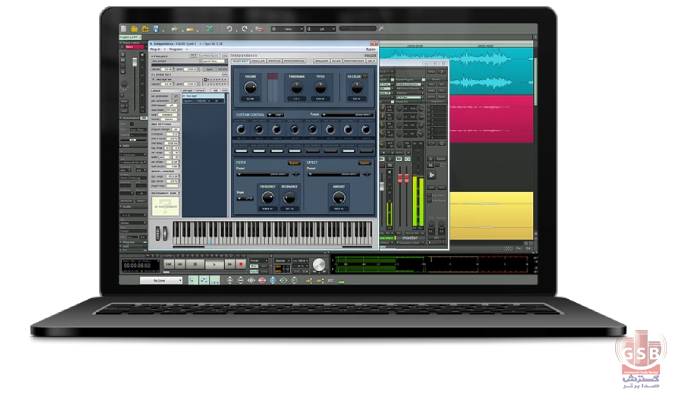Click the large jog wheel in transport

pos(319,265)
